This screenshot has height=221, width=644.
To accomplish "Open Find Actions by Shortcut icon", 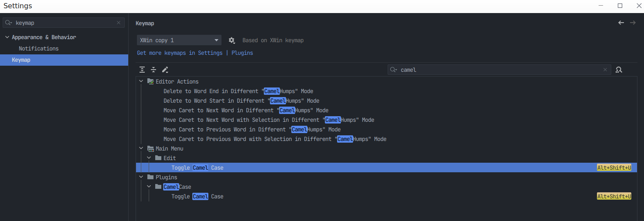I will [619, 70].
